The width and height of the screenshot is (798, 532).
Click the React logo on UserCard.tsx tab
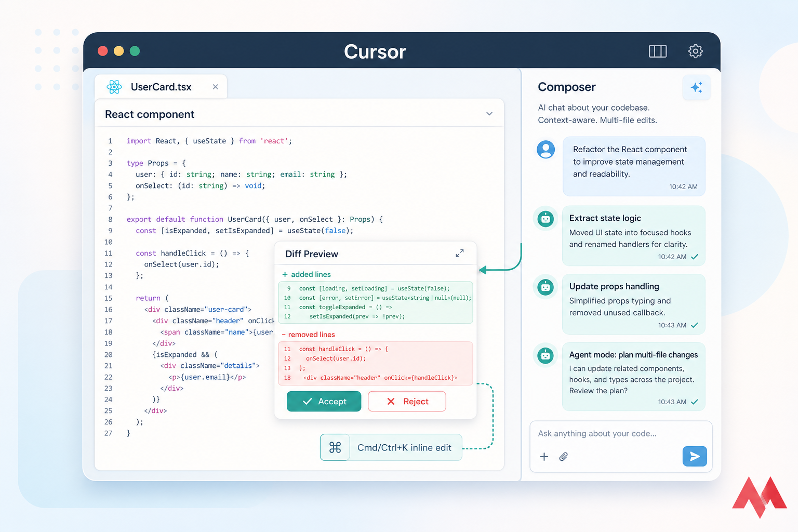tap(114, 87)
